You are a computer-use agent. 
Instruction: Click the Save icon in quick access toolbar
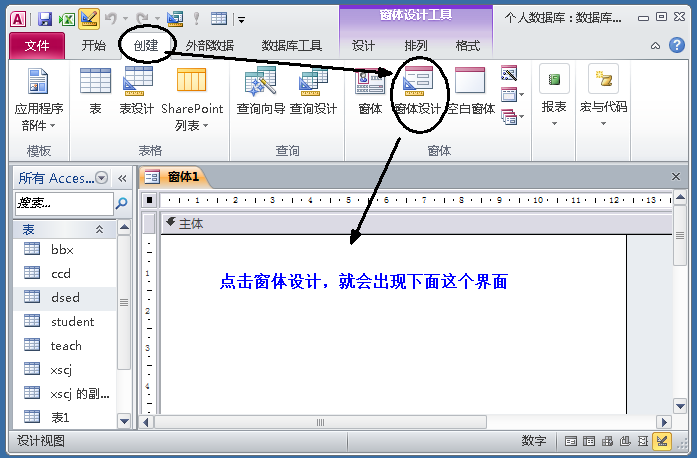[44, 19]
